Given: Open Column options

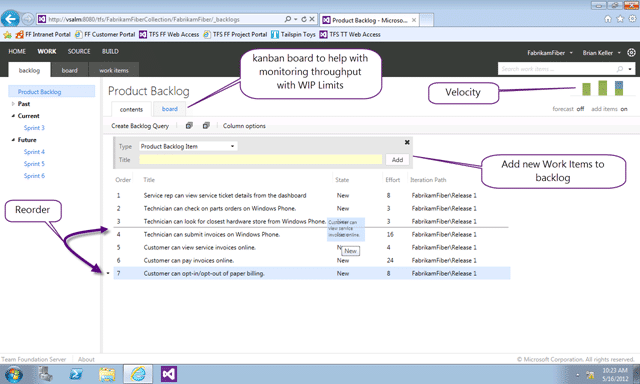Looking at the screenshot, I should pos(244,126).
